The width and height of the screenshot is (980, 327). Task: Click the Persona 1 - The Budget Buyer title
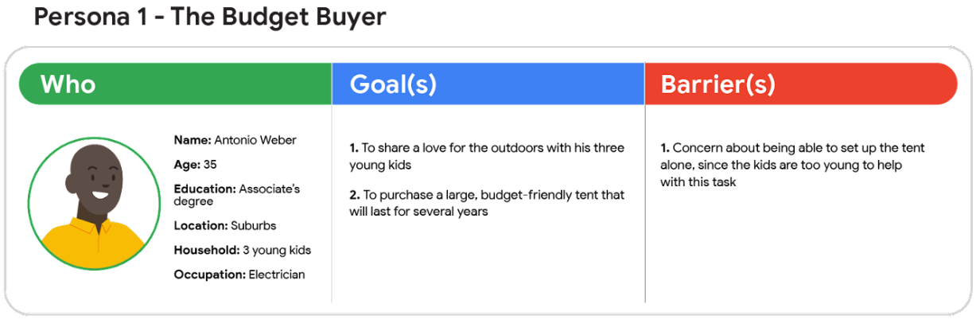click(210, 17)
